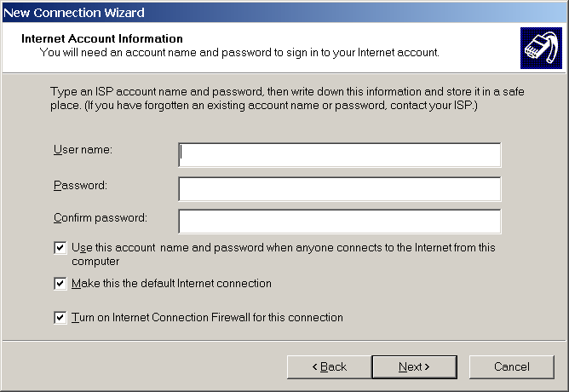Click the 'You will need an account name' subtitle
The height and width of the screenshot is (392, 569).
tap(239, 52)
